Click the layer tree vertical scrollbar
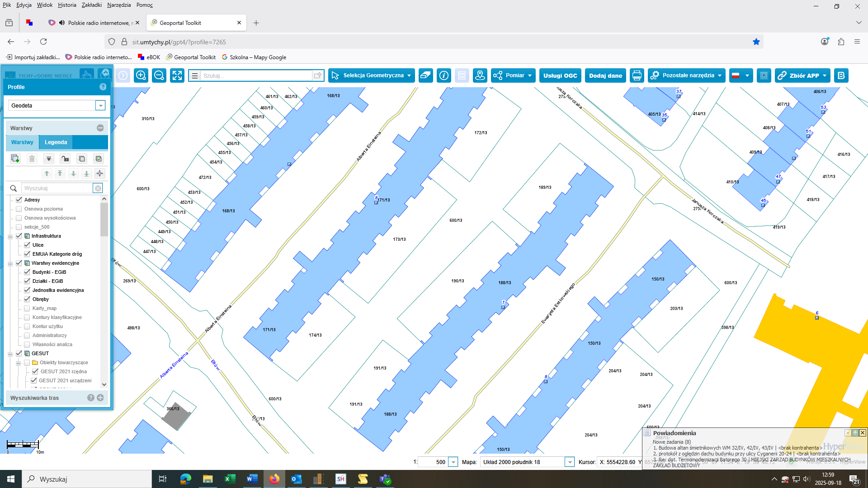868x488 pixels. [x=104, y=220]
